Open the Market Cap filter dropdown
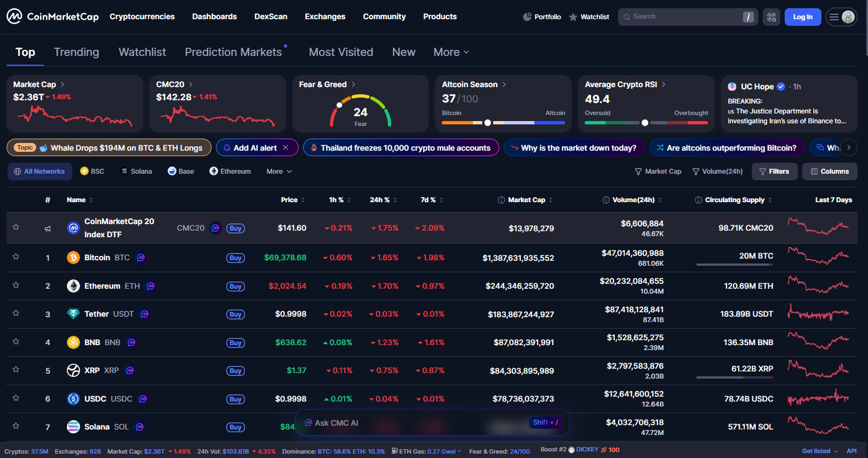 [658, 171]
